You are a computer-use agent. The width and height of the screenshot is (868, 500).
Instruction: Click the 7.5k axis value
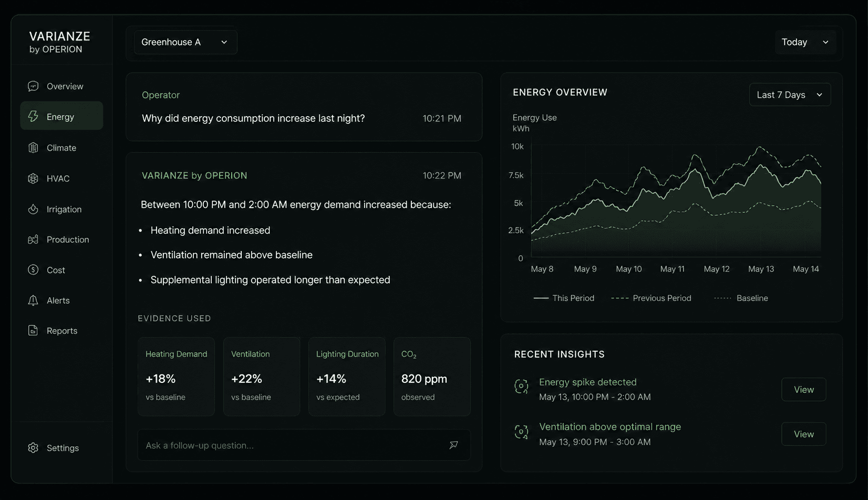click(x=516, y=175)
